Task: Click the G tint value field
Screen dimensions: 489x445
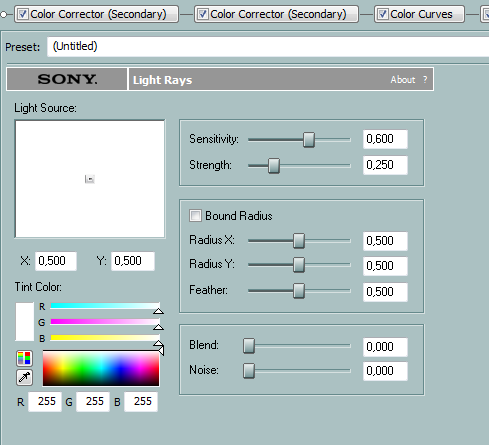Action: click(x=93, y=402)
